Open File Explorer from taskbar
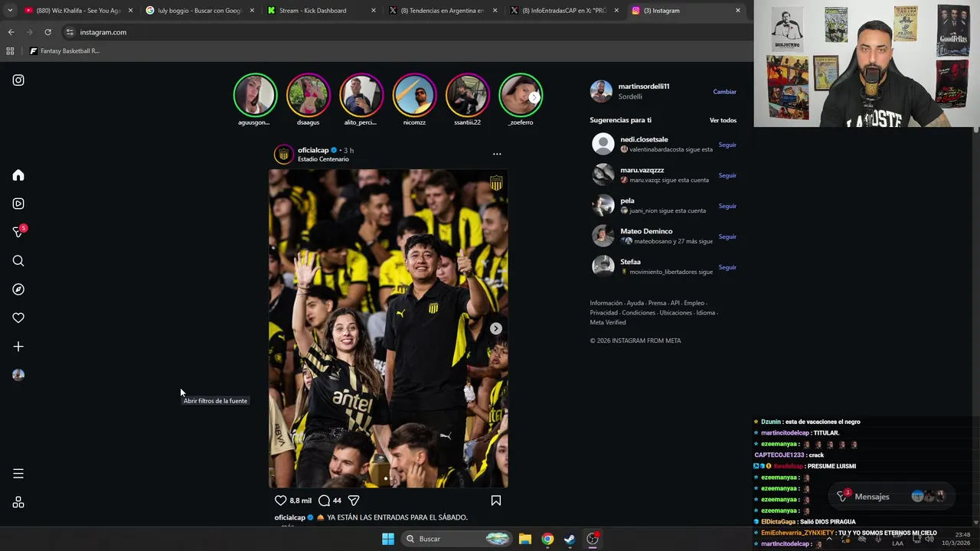 point(525,539)
